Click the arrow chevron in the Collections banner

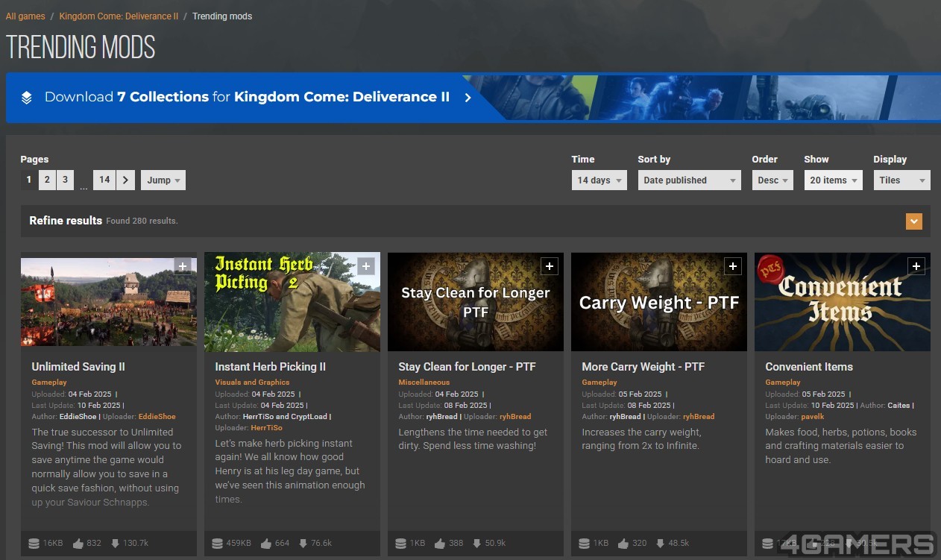point(468,98)
